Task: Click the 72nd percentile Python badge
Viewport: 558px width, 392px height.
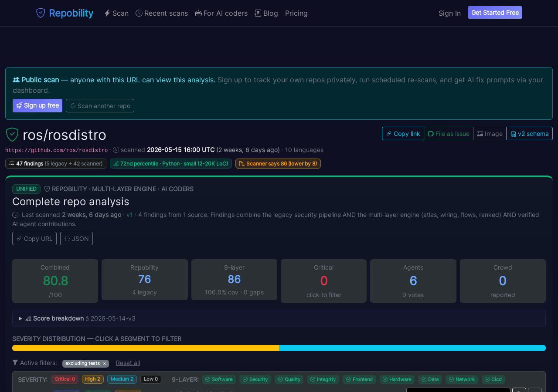Action: click(x=171, y=163)
